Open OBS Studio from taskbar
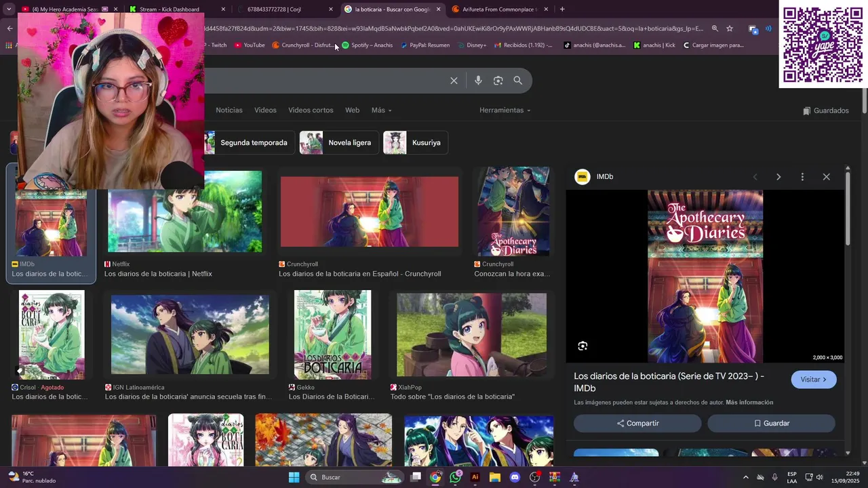The width and height of the screenshot is (868, 488). tap(535, 477)
